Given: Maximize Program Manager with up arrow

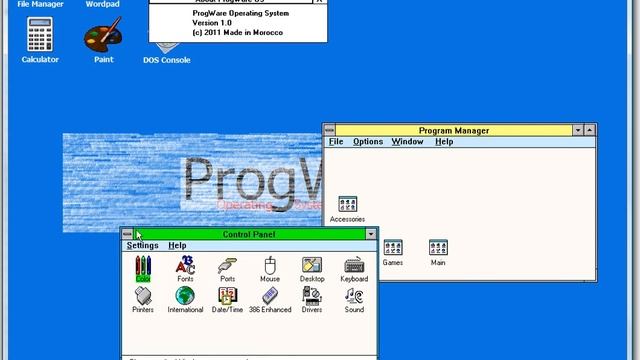Looking at the screenshot, I should click(590, 130).
